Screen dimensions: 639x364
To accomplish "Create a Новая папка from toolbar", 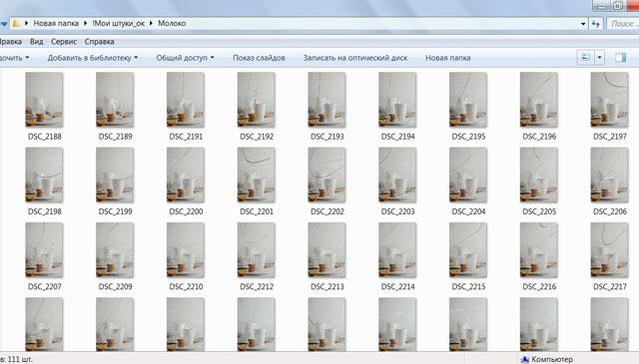I will (448, 58).
